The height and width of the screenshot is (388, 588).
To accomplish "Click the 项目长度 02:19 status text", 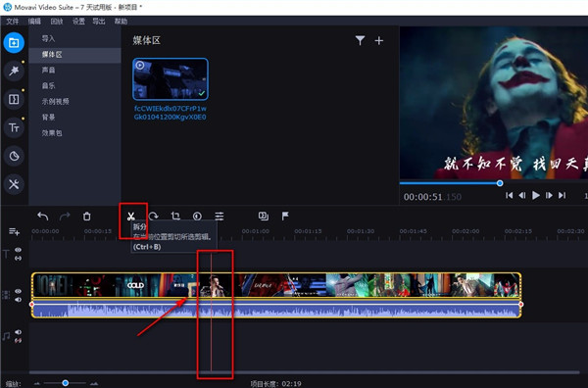I will click(x=275, y=383).
